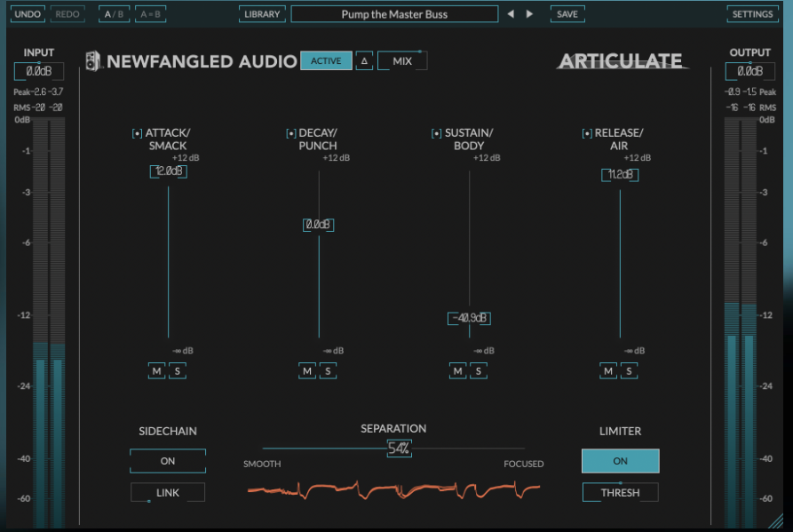Solo the Attack/Smack band
793x532 pixels.
[x=178, y=371]
